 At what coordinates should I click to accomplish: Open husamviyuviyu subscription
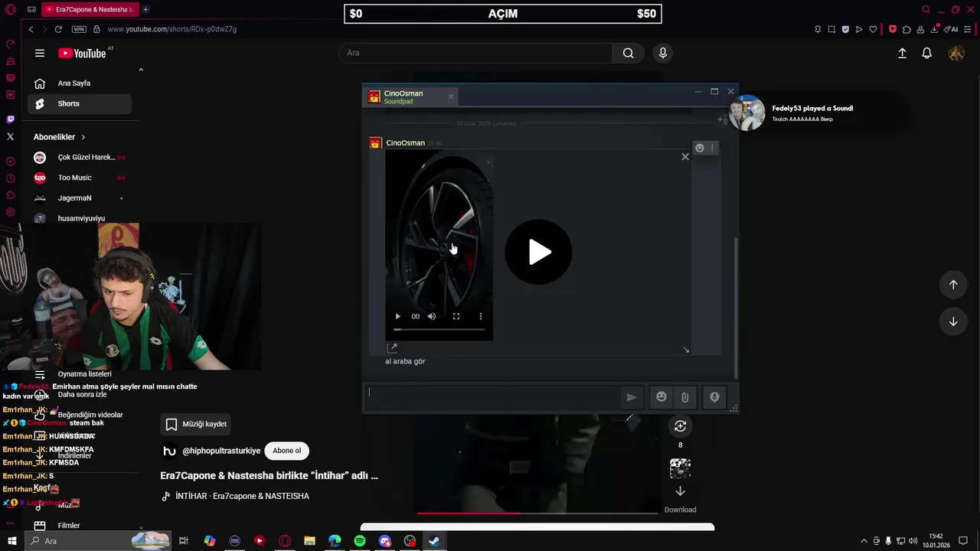(x=80, y=218)
